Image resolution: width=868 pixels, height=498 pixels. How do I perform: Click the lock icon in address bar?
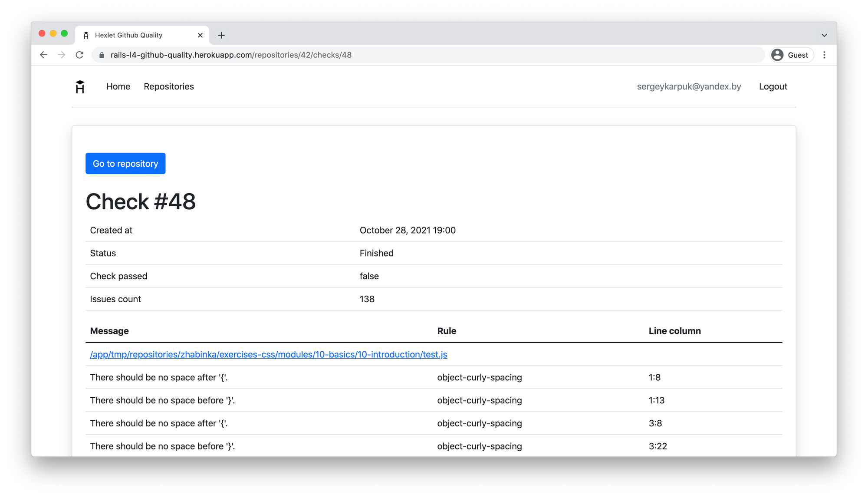pyautogui.click(x=102, y=55)
